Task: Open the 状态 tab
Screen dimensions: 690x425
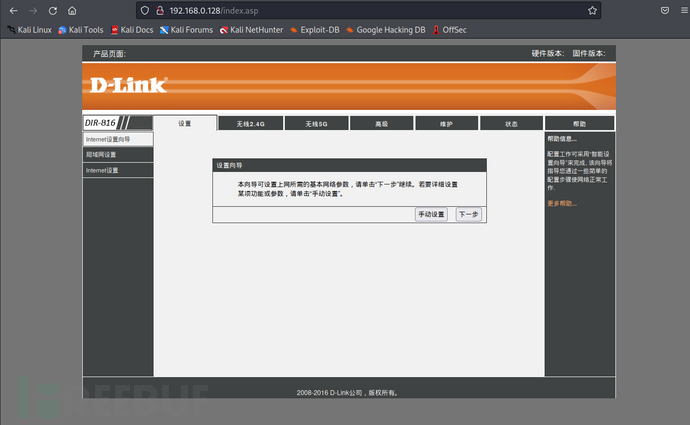Action: [511, 123]
